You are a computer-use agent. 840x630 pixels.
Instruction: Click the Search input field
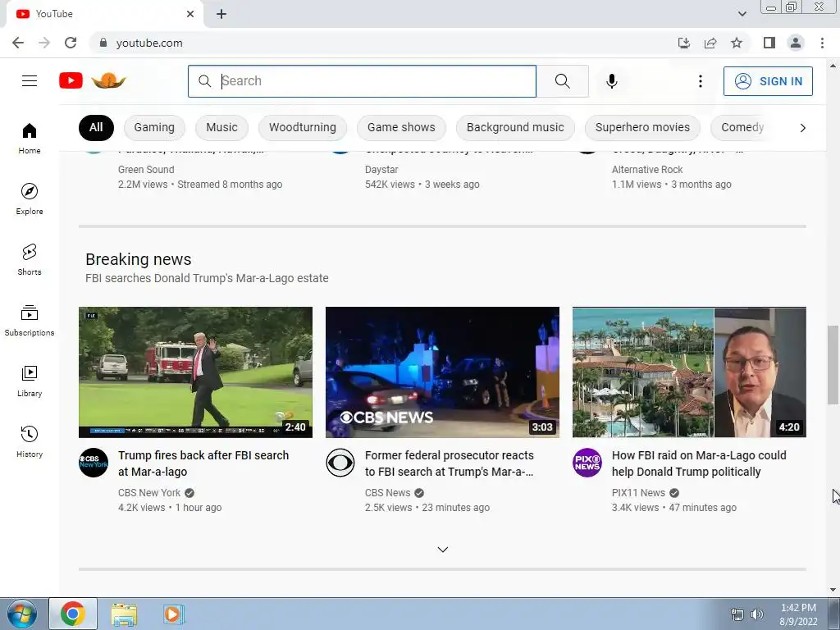point(362,81)
